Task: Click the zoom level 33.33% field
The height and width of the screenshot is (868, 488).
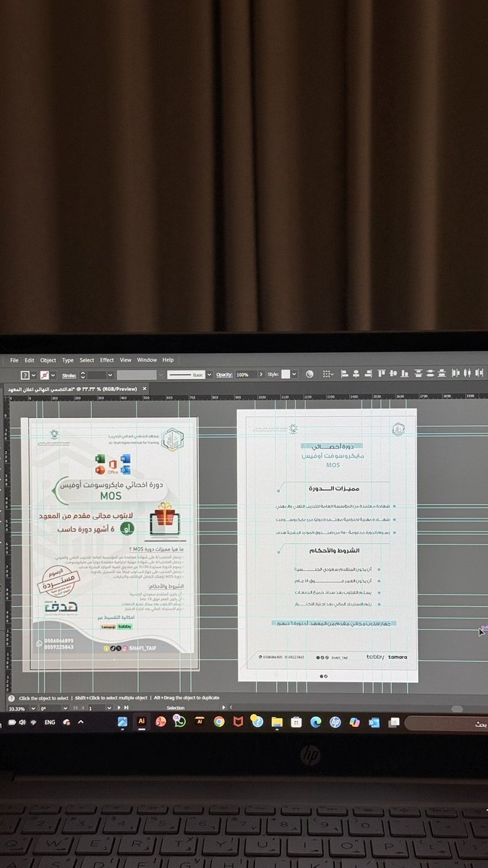Action: pyautogui.click(x=16, y=709)
